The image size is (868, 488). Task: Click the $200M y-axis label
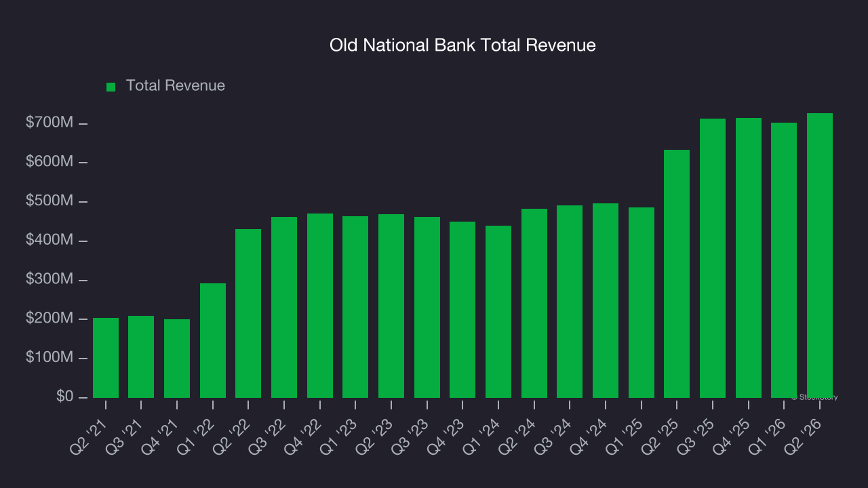pyautogui.click(x=50, y=319)
